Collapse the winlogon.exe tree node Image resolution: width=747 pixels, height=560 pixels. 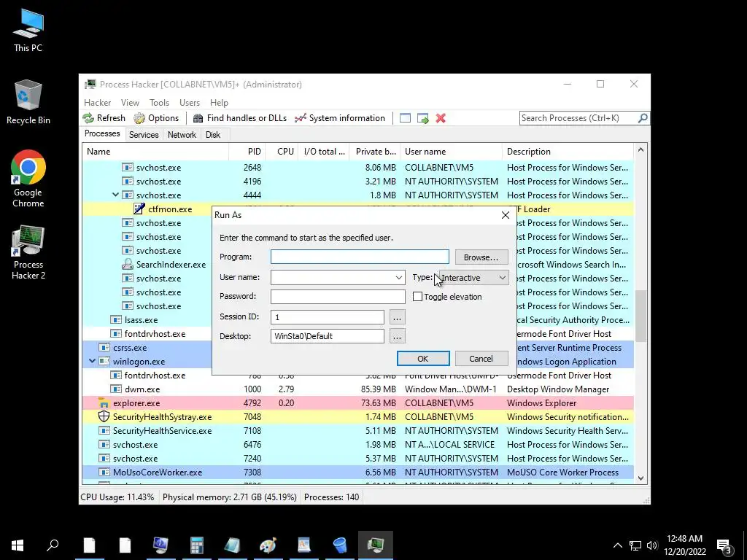tap(92, 362)
